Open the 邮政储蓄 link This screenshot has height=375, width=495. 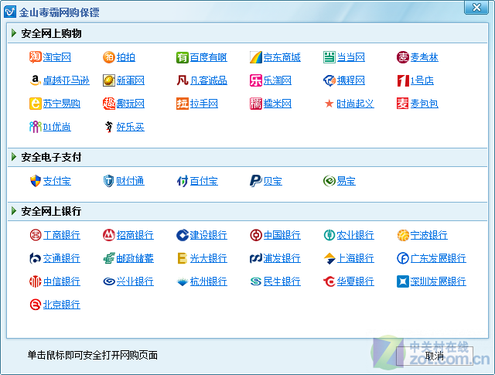135,258
